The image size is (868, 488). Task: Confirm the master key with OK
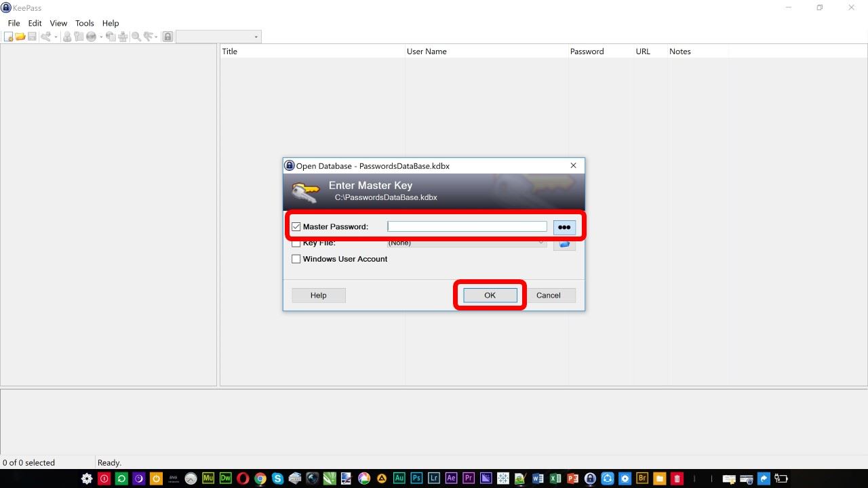pos(490,296)
